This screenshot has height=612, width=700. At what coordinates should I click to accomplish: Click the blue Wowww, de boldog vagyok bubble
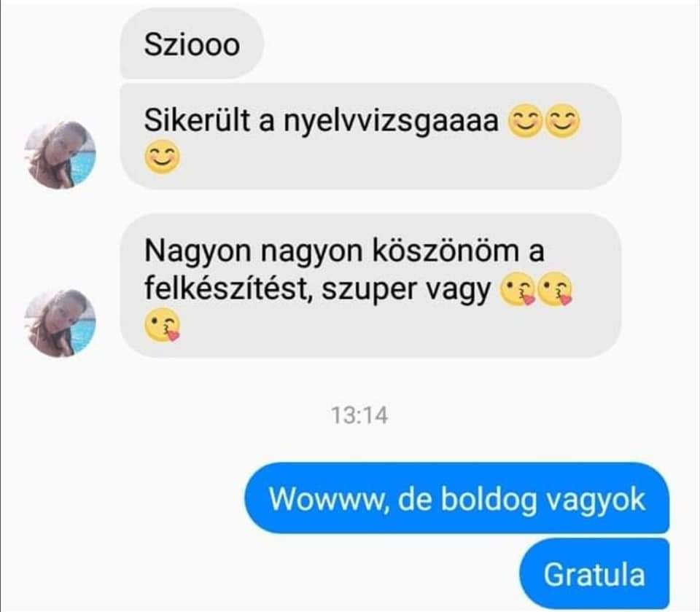tap(456, 498)
